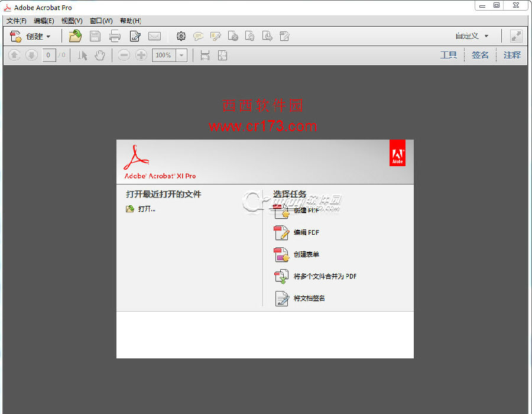Click the Sign document task link
Viewport: 532px width, 414px height.
pyautogui.click(x=309, y=298)
